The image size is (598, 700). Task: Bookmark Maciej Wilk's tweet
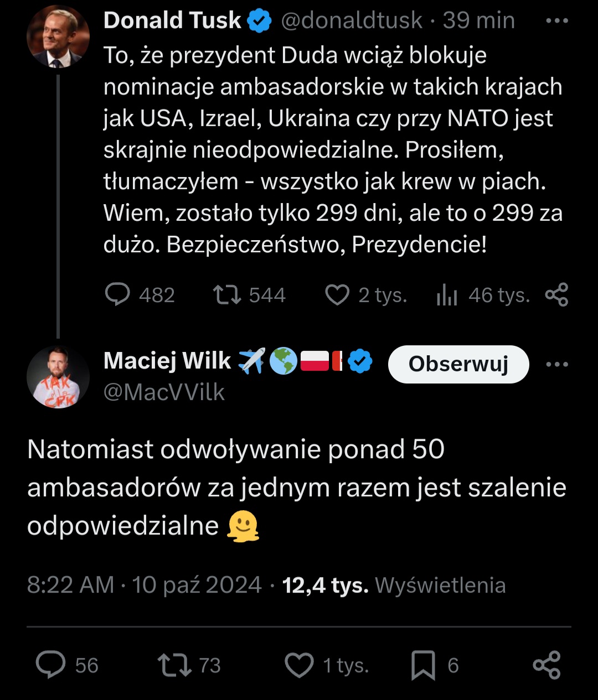tap(423, 665)
